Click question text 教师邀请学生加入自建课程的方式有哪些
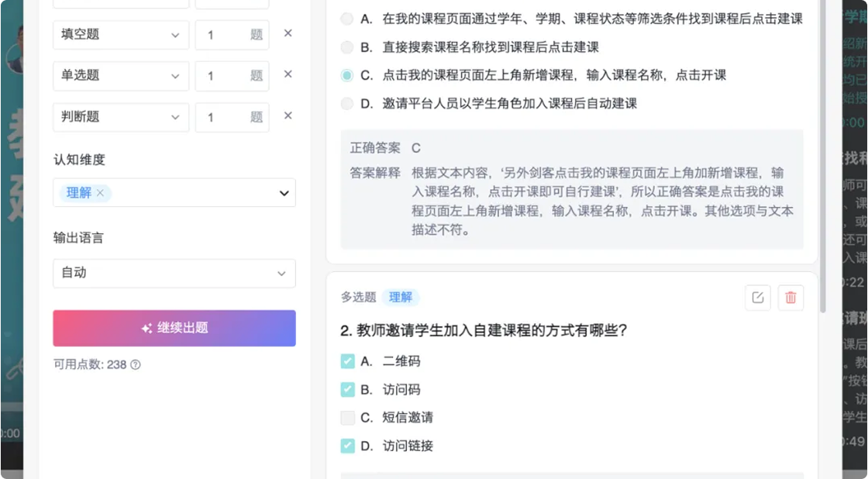Image resolution: width=868 pixels, height=479 pixels. pos(484,331)
